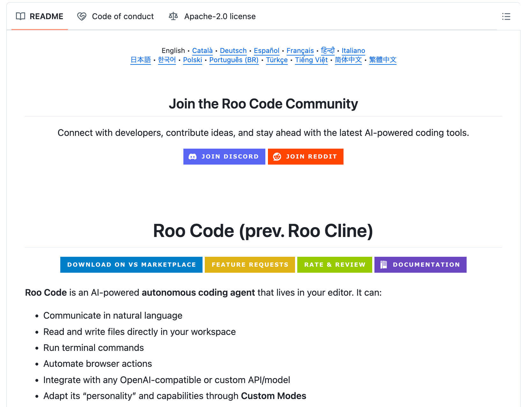Click the Discord logo icon
The height and width of the screenshot is (407, 532).
click(x=193, y=157)
